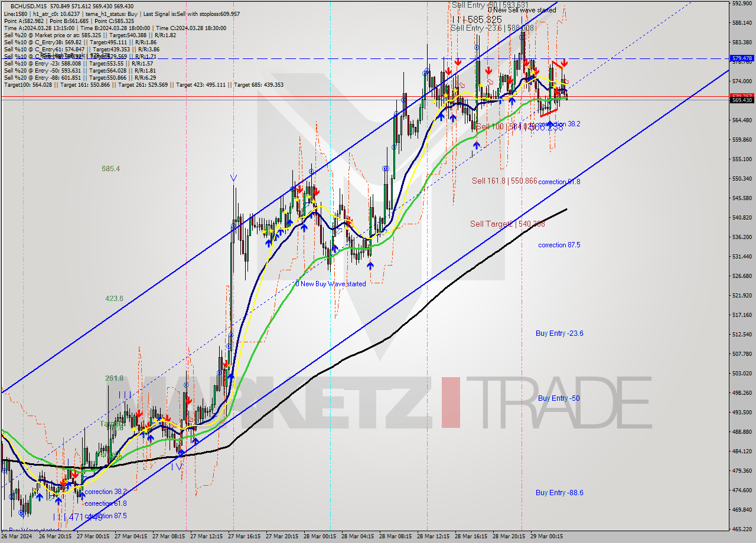Click 'correction 61.8' label beside Sell 161.8

(x=559, y=182)
